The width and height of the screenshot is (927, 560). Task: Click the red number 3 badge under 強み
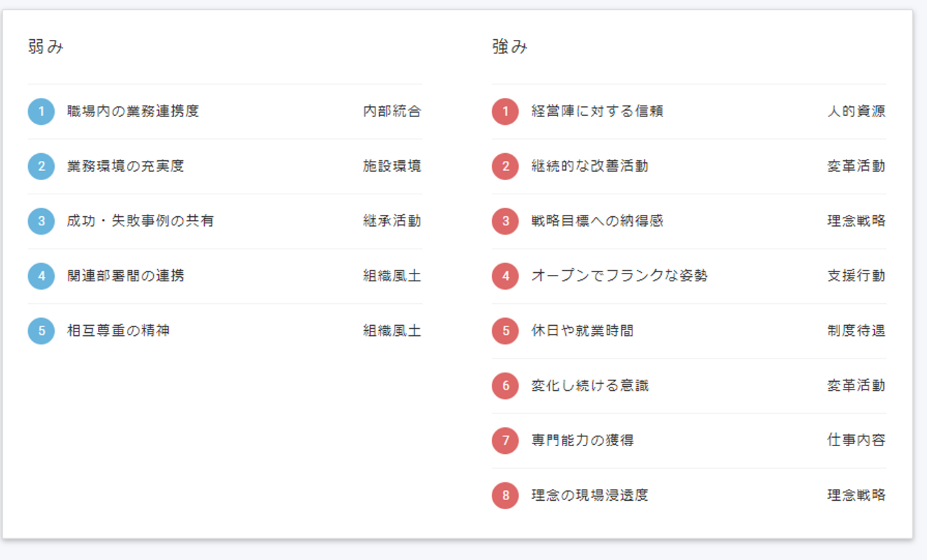pos(505,221)
